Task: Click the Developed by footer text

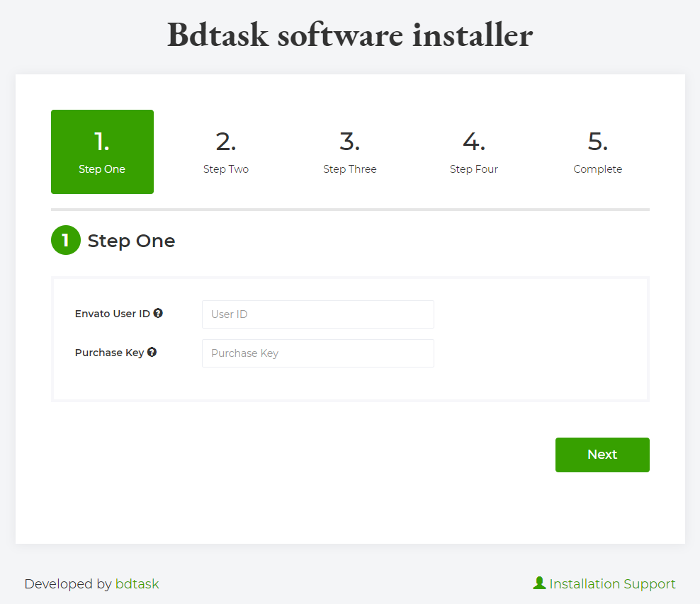Action: click(x=68, y=584)
